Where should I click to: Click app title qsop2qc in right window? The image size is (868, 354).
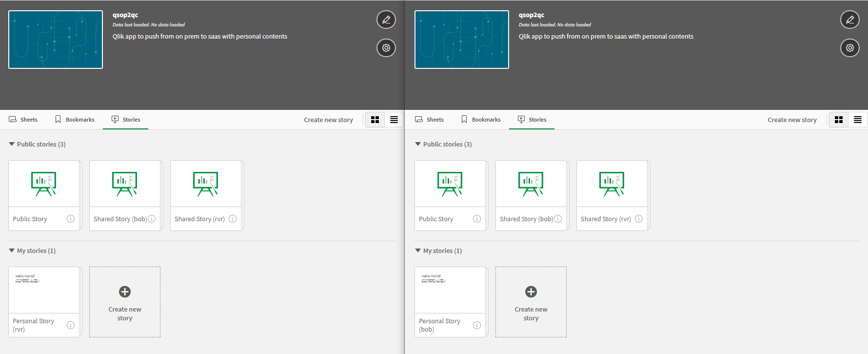[x=532, y=15]
